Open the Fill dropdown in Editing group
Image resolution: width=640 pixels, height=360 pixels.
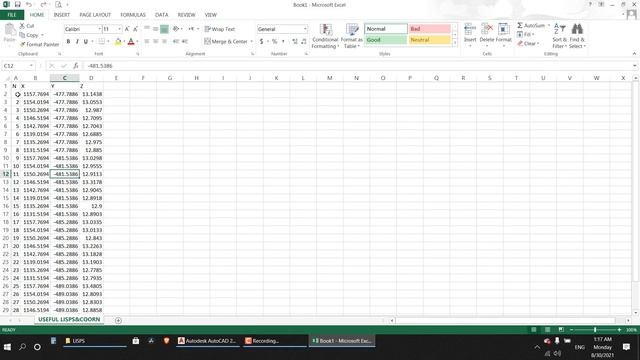pyautogui.click(x=526, y=34)
